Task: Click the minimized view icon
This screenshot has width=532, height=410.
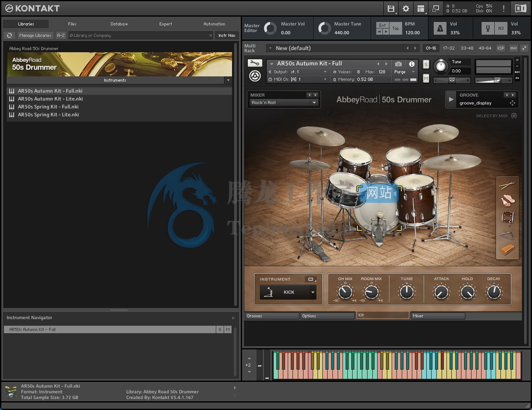Action: (x=436, y=8)
